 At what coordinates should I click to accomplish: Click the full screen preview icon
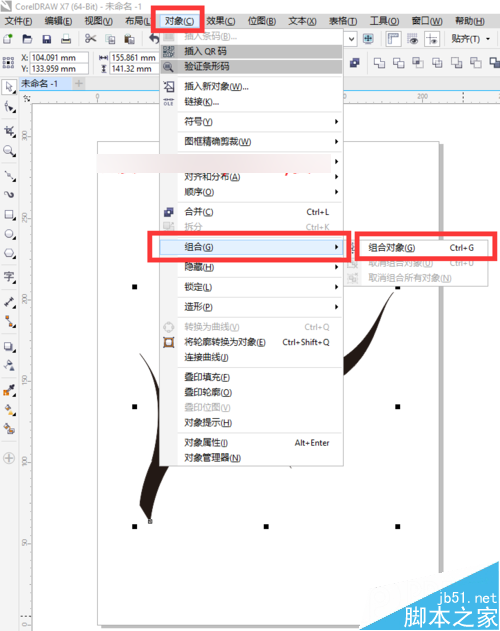(368, 39)
